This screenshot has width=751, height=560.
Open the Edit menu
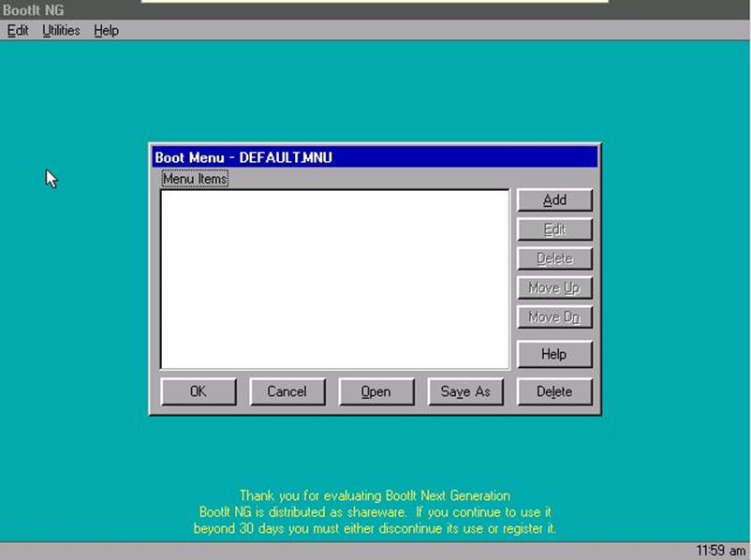tap(18, 31)
